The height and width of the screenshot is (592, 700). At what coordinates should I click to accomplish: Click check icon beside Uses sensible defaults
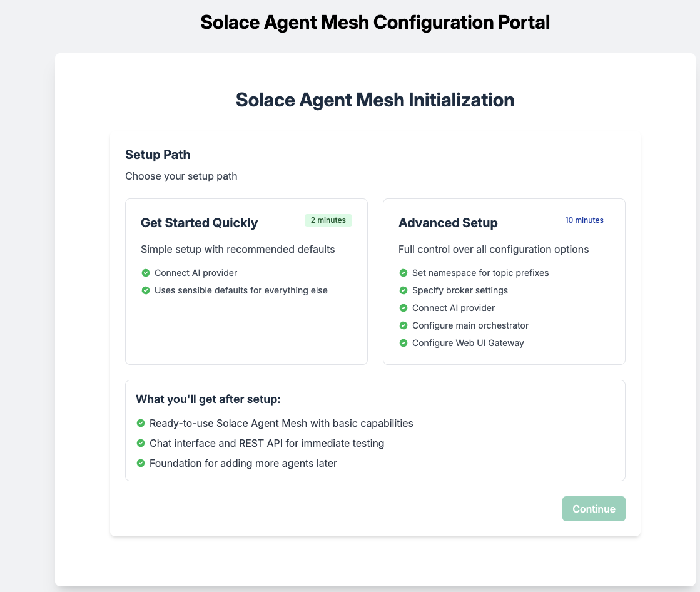(x=146, y=290)
